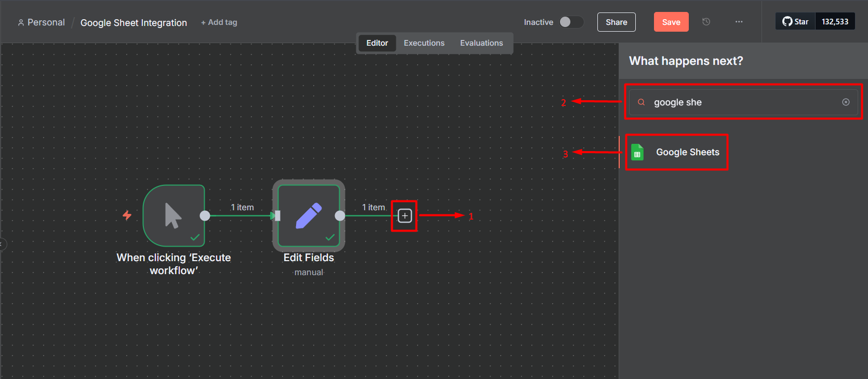The image size is (868, 379).
Task: Open the three-dot more options menu
Action: coord(739,22)
